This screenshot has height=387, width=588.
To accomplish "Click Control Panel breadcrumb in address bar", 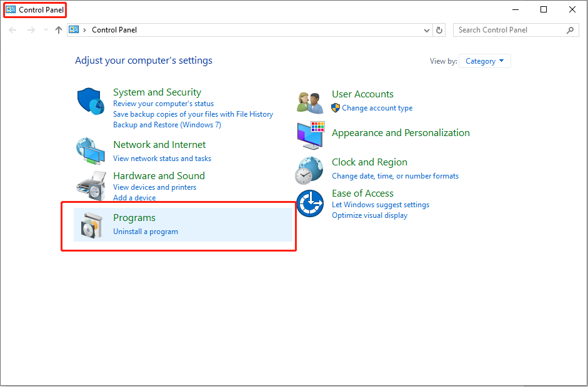I will (x=114, y=30).
